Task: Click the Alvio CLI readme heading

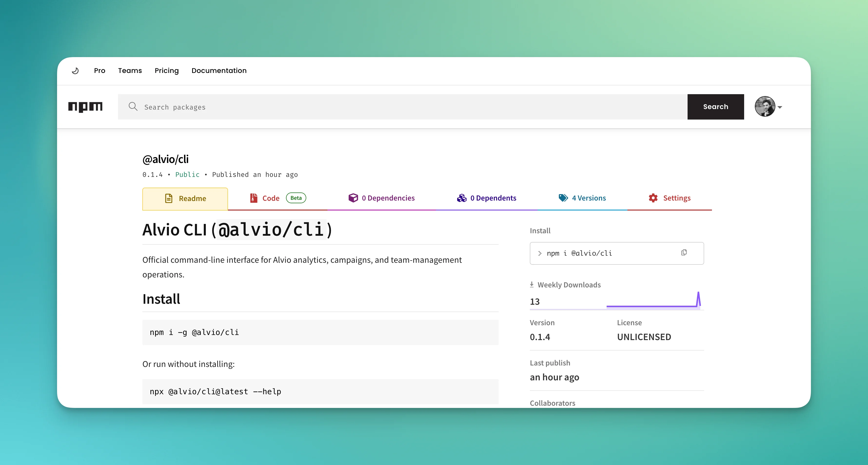Action: pos(237,230)
